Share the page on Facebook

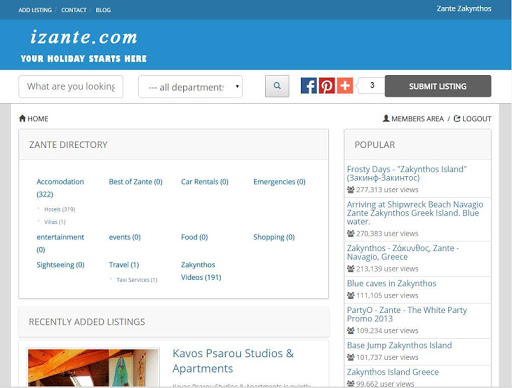[309, 86]
